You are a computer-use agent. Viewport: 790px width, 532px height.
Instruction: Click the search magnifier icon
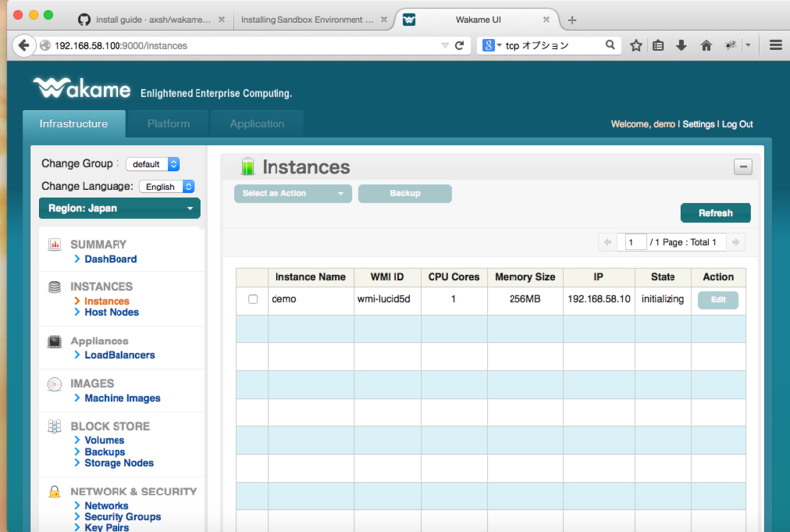[610, 45]
